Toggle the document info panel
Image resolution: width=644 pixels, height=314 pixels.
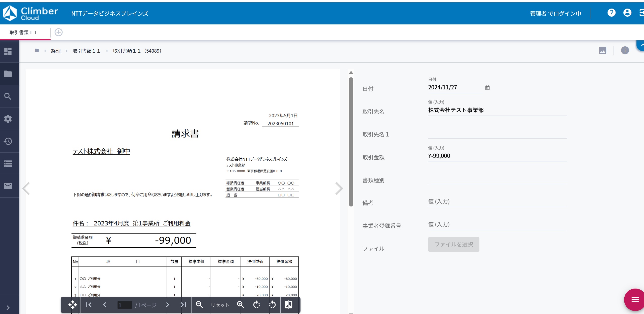tap(625, 50)
